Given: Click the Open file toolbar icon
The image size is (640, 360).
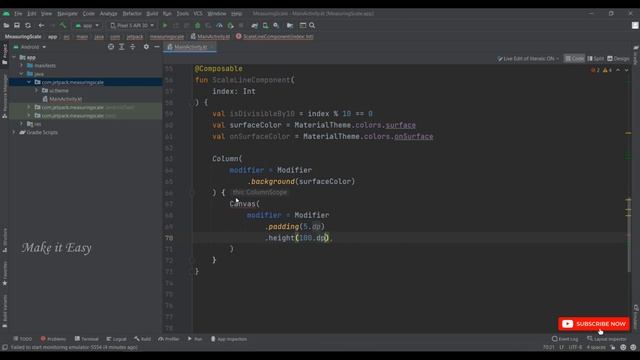Looking at the screenshot, I should 6,25.
